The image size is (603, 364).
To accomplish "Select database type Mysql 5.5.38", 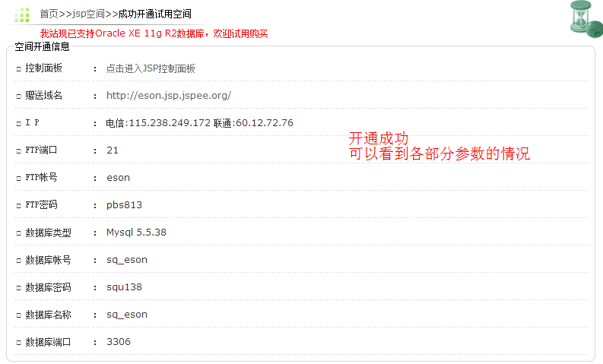I will pyautogui.click(x=136, y=233).
